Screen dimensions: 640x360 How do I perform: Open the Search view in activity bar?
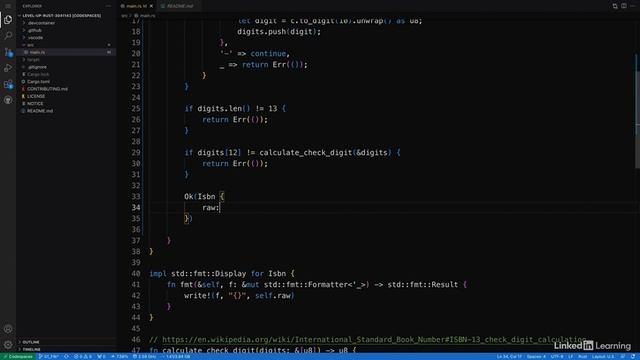8,36
